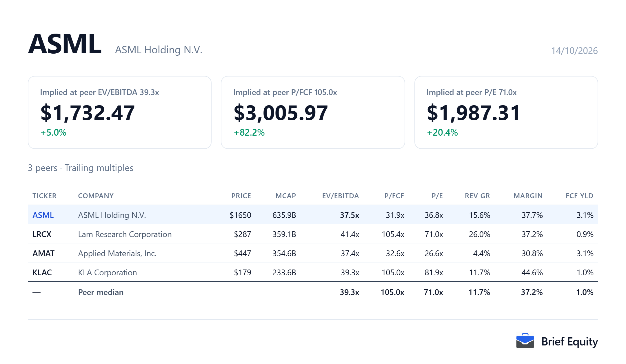Click peer median P/FCF 105.0x in bottom row
This screenshot has height=364, width=626.
(x=392, y=292)
